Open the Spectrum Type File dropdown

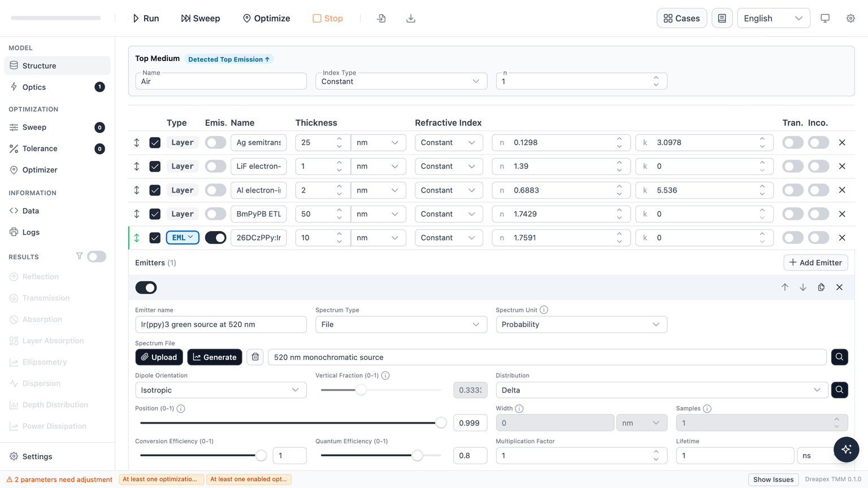401,324
